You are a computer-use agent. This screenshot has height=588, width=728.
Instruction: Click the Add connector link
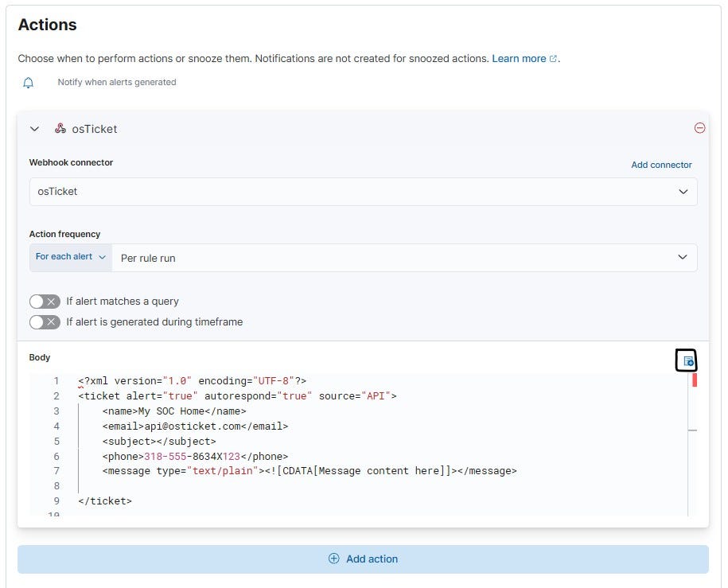click(x=661, y=165)
